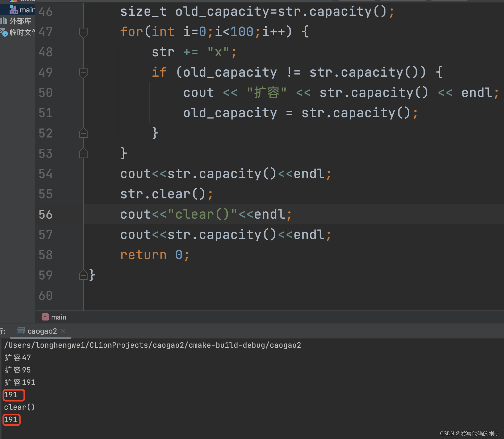Image resolution: width=504 pixels, height=439 pixels.
Task: Click the 'return 0;' statement
Action: click(x=155, y=255)
